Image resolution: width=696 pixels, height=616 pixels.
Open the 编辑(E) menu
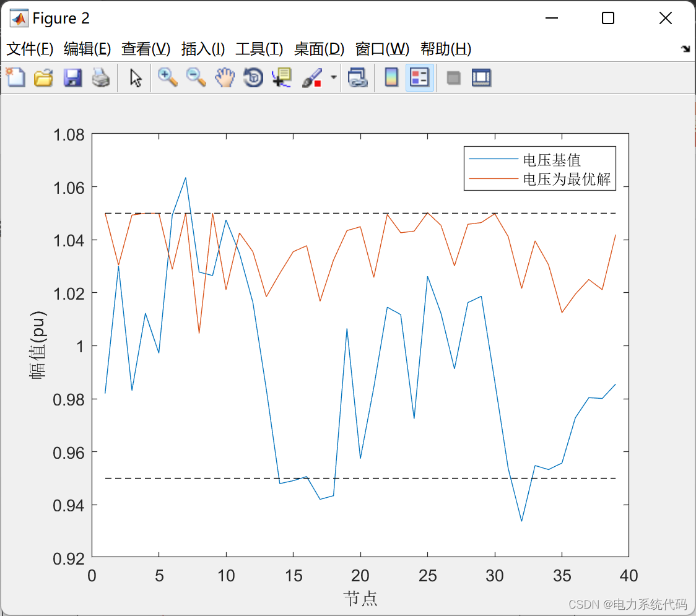pyautogui.click(x=87, y=49)
